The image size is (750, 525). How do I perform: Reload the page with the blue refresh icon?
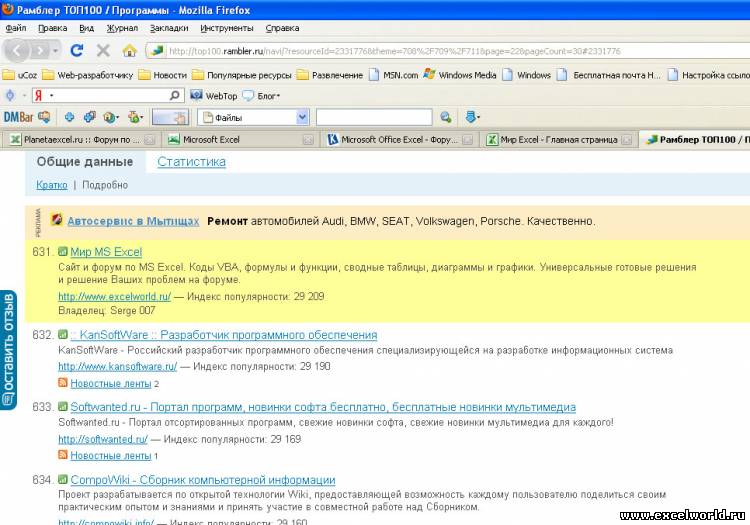tap(77, 50)
